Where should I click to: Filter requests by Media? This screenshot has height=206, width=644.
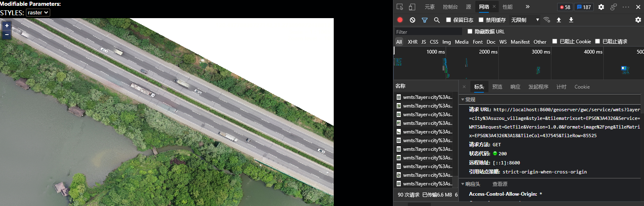462,42
